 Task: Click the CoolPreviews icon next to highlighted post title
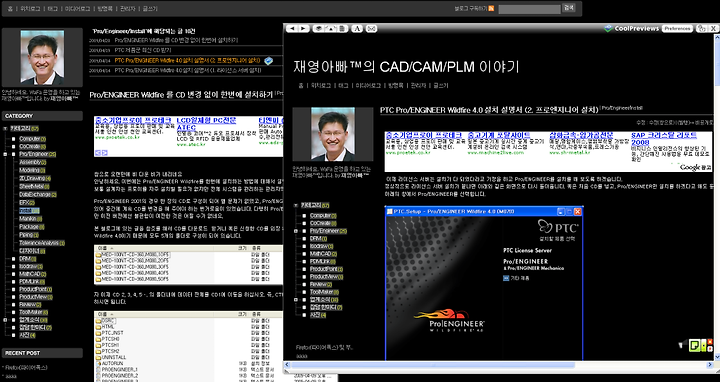(x=269, y=60)
